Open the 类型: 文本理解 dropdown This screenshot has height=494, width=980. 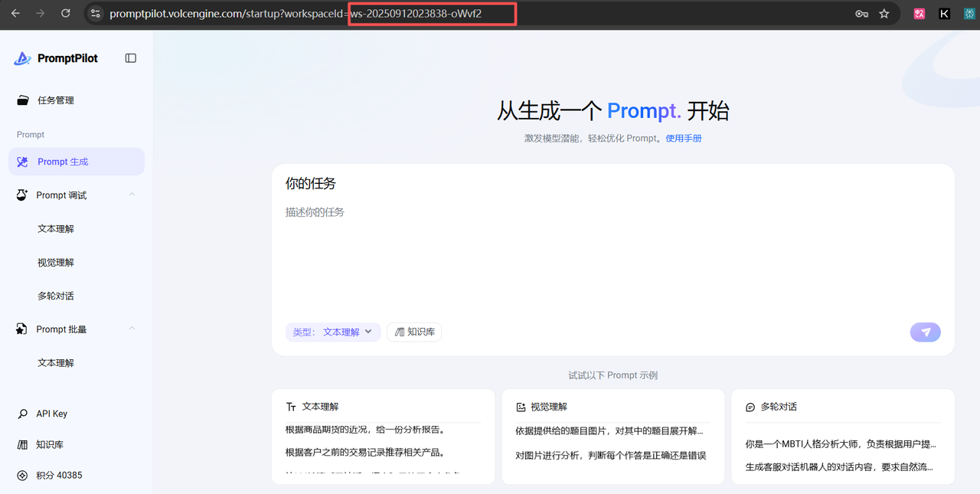coord(333,332)
